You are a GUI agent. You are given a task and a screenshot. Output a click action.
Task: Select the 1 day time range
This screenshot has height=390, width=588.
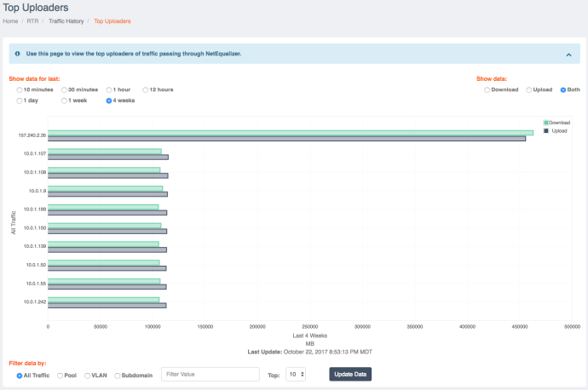tap(20, 100)
